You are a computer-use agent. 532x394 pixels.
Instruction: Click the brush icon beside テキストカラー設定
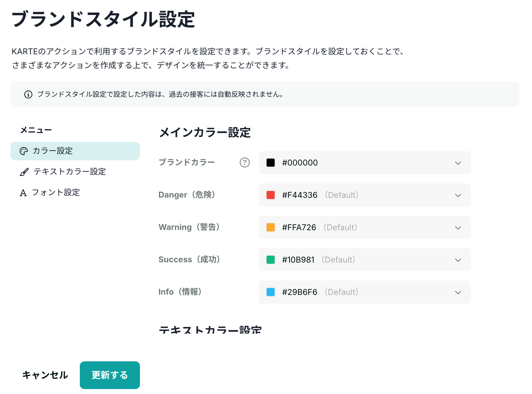pos(24,172)
